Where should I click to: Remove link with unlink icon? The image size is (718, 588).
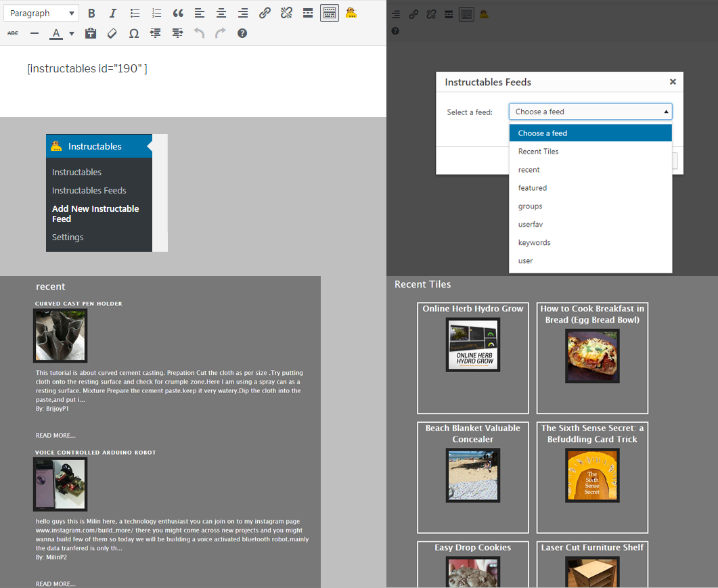[286, 14]
